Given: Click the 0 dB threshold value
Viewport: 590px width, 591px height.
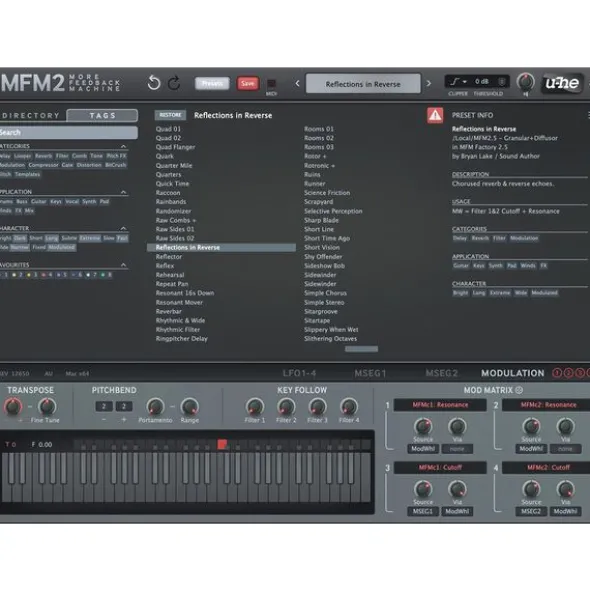Looking at the screenshot, I should pyautogui.click(x=482, y=81).
